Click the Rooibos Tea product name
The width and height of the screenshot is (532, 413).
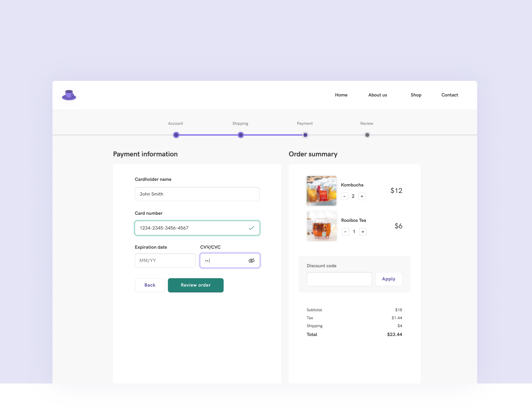pos(354,220)
